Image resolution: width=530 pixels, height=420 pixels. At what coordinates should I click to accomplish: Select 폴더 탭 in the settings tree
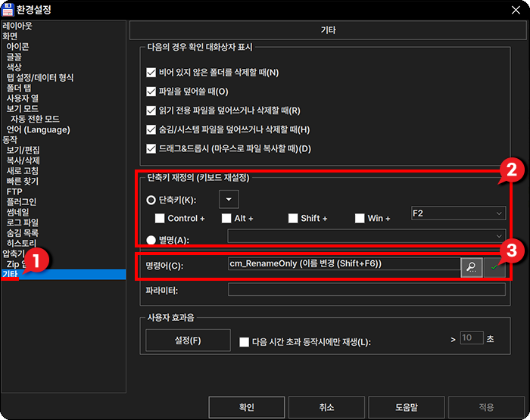[19, 89]
